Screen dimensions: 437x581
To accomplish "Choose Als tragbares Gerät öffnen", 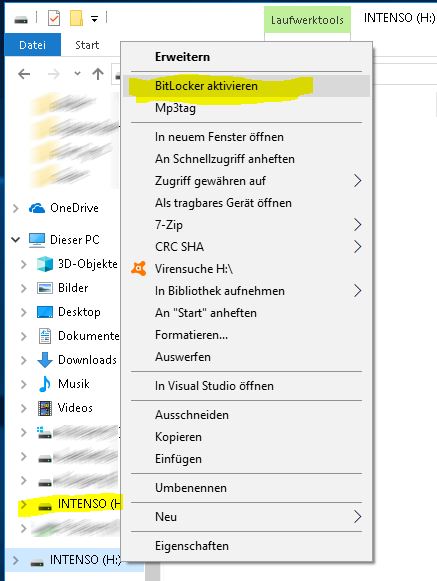I will pos(246,203).
